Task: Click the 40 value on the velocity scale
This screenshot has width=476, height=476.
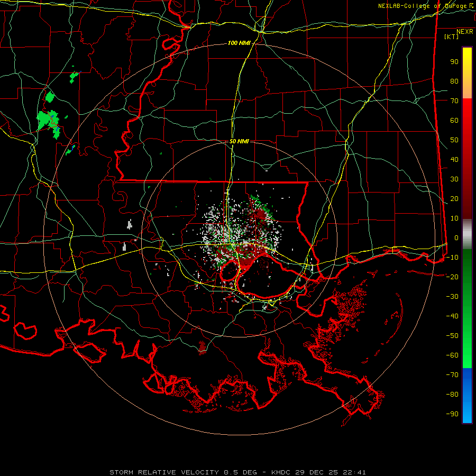Action: point(454,159)
